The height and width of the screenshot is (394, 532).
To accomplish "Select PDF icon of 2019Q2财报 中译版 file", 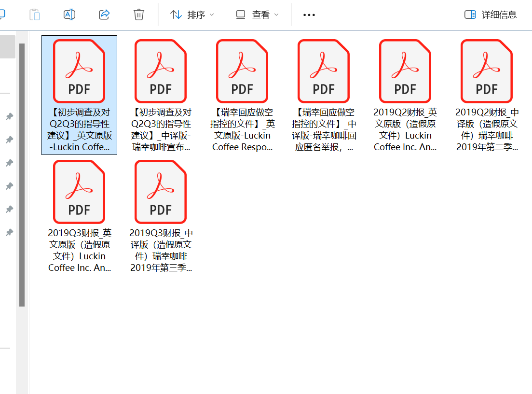I will pyautogui.click(x=486, y=71).
